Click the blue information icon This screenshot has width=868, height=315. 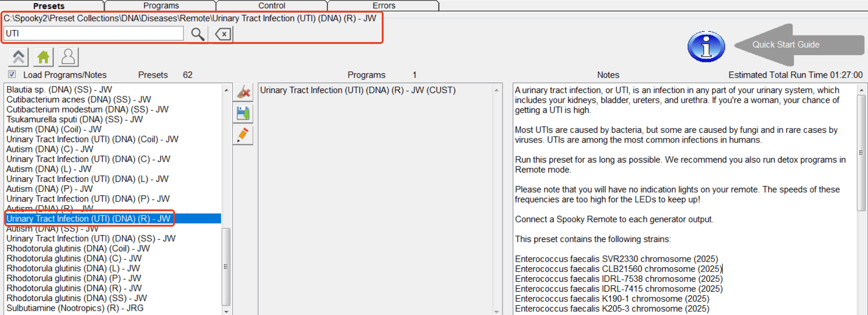(x=706, y=47)
